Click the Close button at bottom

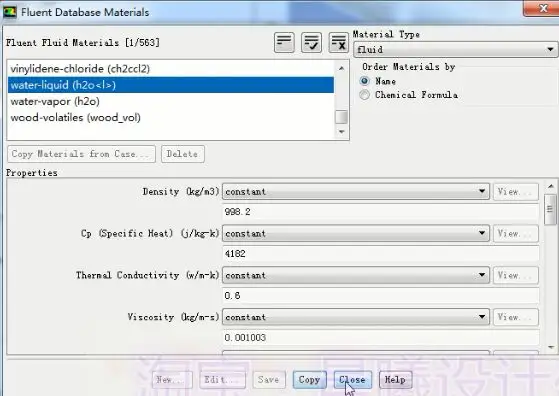tap(353, 380)
